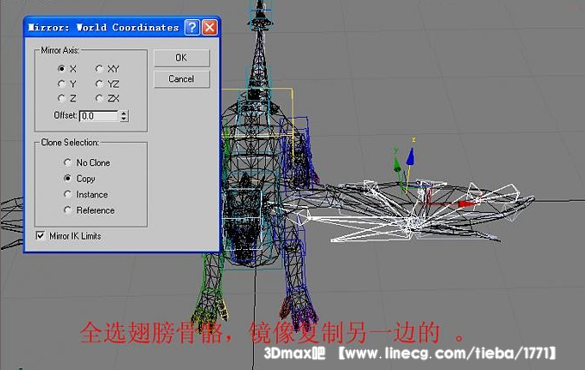Viewport: 585px width, 370px height.
Task: Increase Offset with spinner up arrow
Action: coord(124,113)
